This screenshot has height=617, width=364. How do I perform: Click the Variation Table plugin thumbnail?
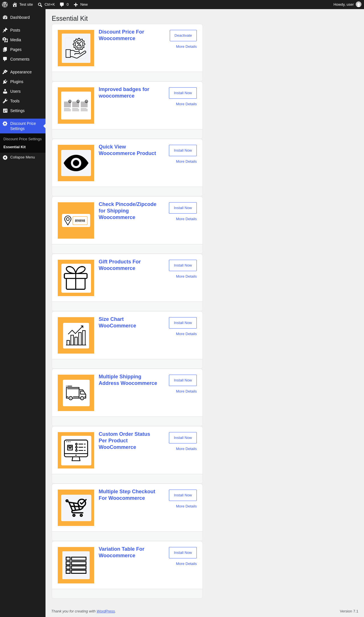(x=76, y=565)
